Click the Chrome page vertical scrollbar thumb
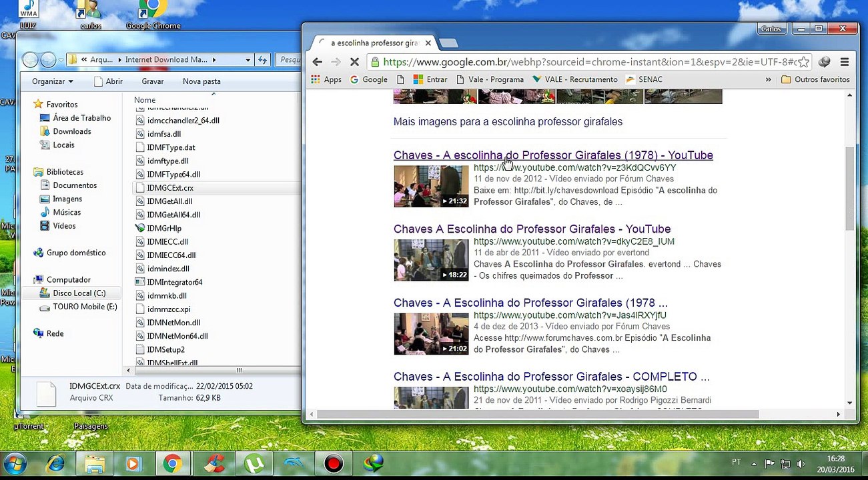Viewport: 868px width, 480px height. click(x=849, y=188)
